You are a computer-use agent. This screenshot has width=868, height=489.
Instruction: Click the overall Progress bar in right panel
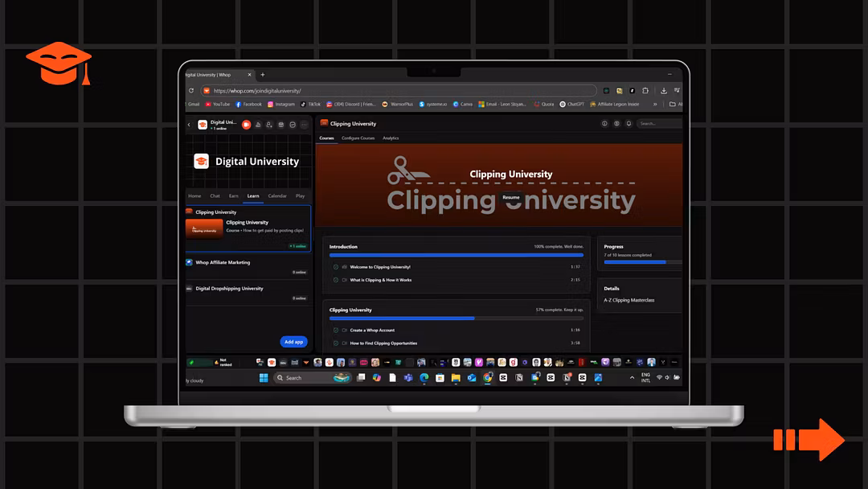coord(643,262)
